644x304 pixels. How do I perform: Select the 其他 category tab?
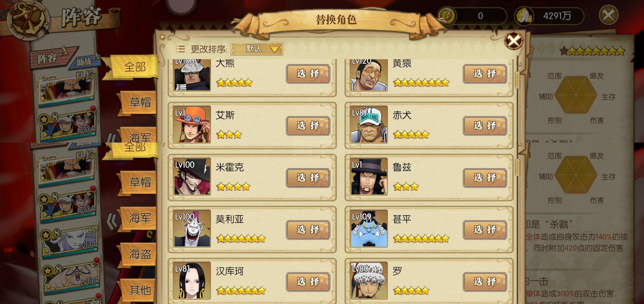pyautogui.click(x=140, y=290)
